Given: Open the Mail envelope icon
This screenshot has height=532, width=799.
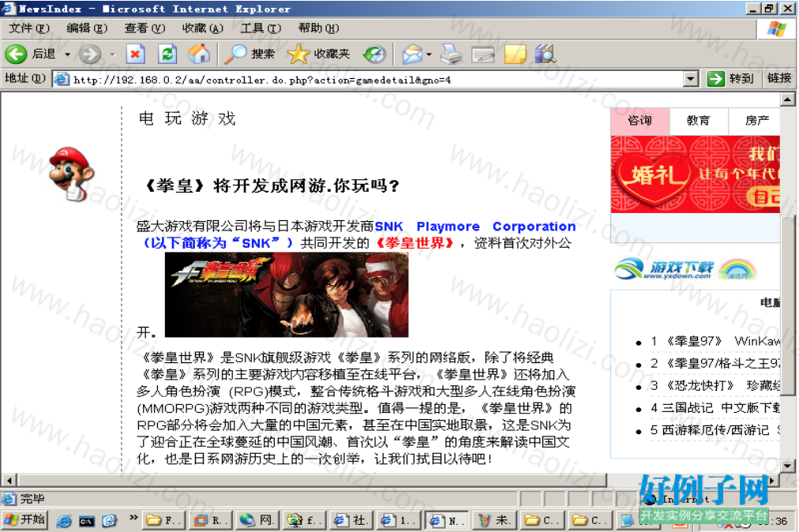Looking at the screenshot, I should point(412,54).
